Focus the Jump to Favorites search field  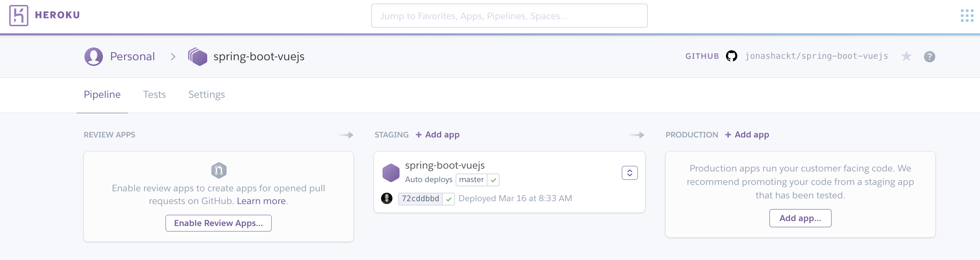(x=509, y=16)
